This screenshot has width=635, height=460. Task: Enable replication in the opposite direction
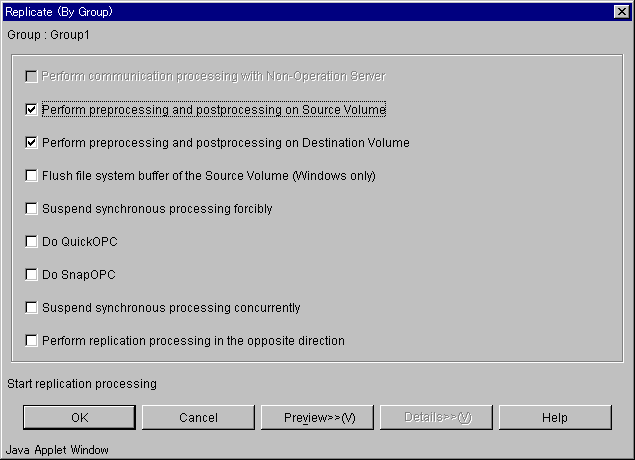pyautogui.click(x=31, y=341)
